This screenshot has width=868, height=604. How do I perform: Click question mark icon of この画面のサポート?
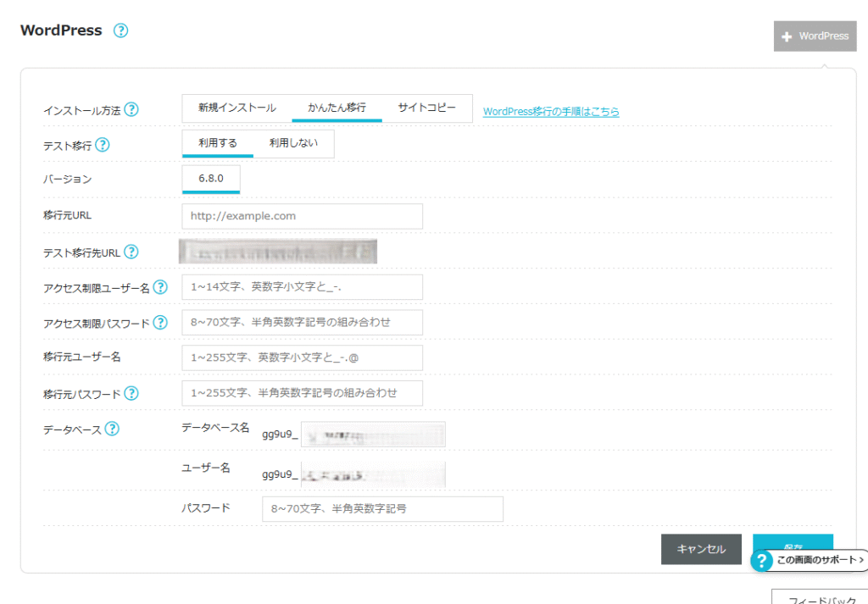[x=762, y=560]
